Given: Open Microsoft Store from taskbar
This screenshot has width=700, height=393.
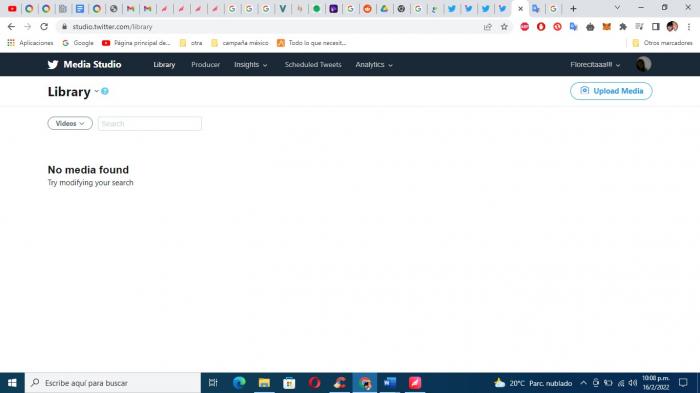Looking at the screenshot, I should 289,383.
